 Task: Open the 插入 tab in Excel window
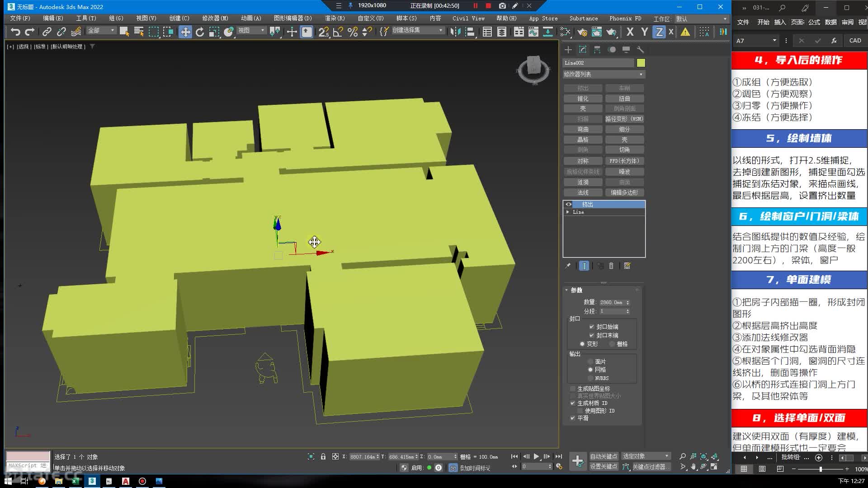point(780,22)
